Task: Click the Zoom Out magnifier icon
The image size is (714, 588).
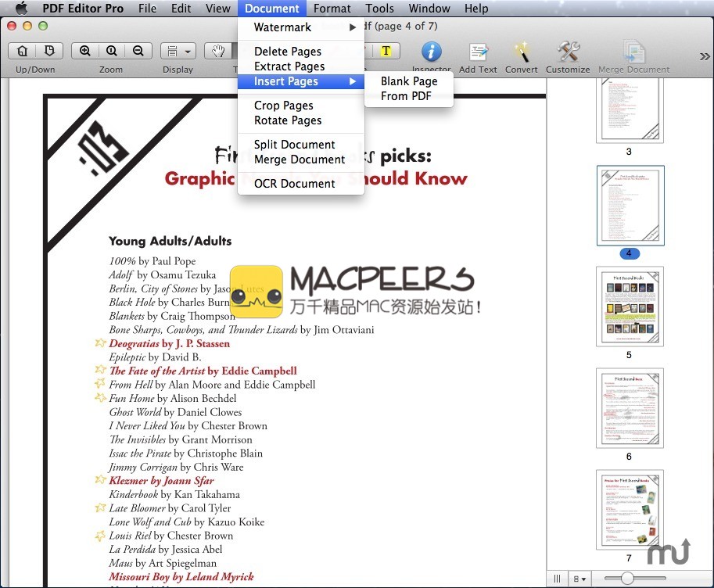Action: [138, 51]
